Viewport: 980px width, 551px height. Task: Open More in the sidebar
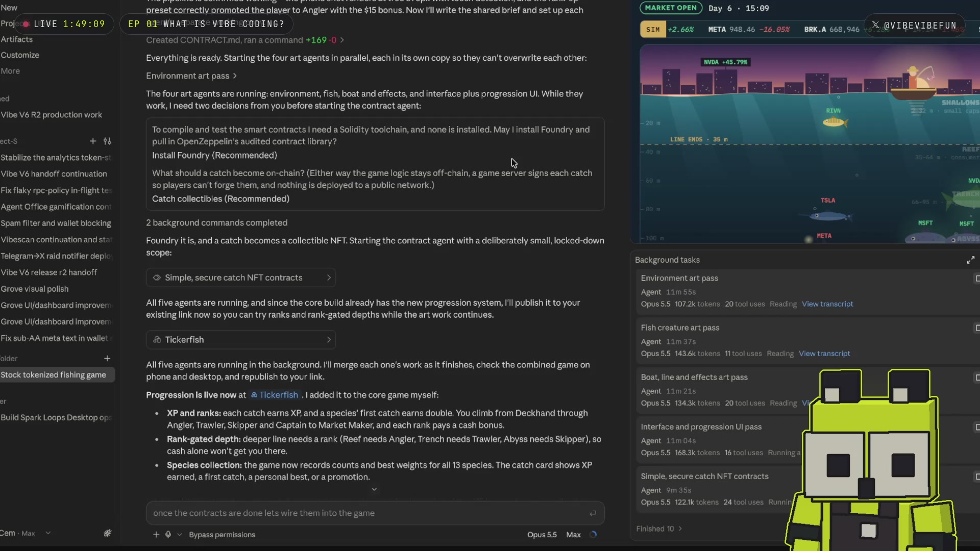[x=10, y=71]
